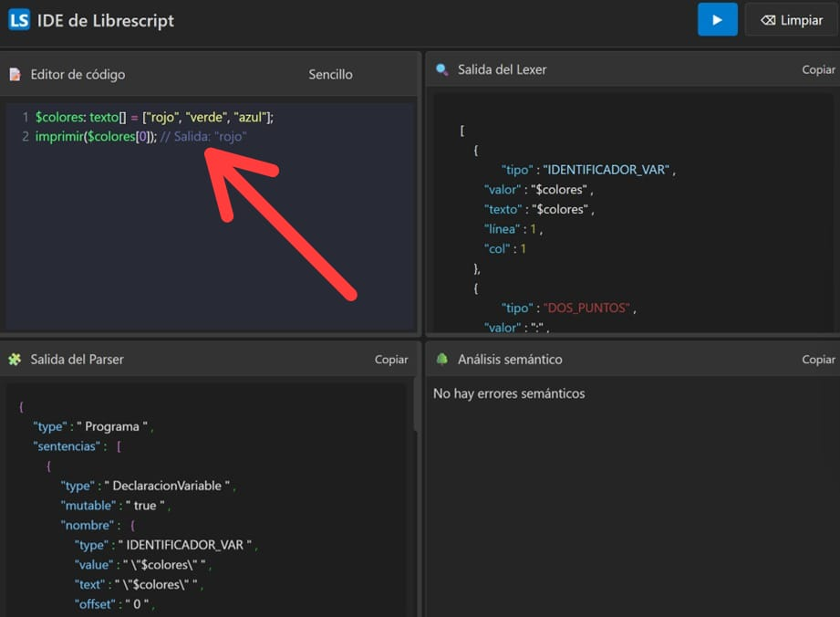The image size is (840, 617).
Task: Click the line number 1 in the editor gutter
Action: 26,117
